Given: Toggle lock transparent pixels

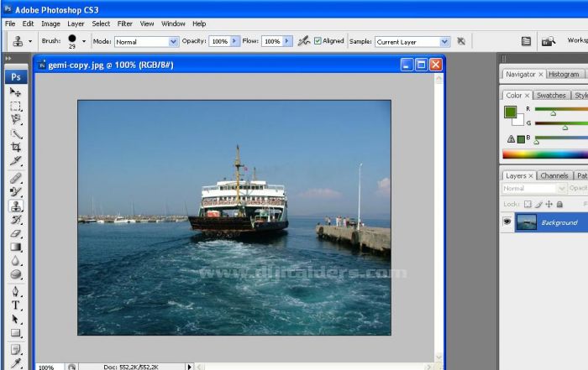Looking at the screenshot, I should pyautogui.click(x=528, y=204).
